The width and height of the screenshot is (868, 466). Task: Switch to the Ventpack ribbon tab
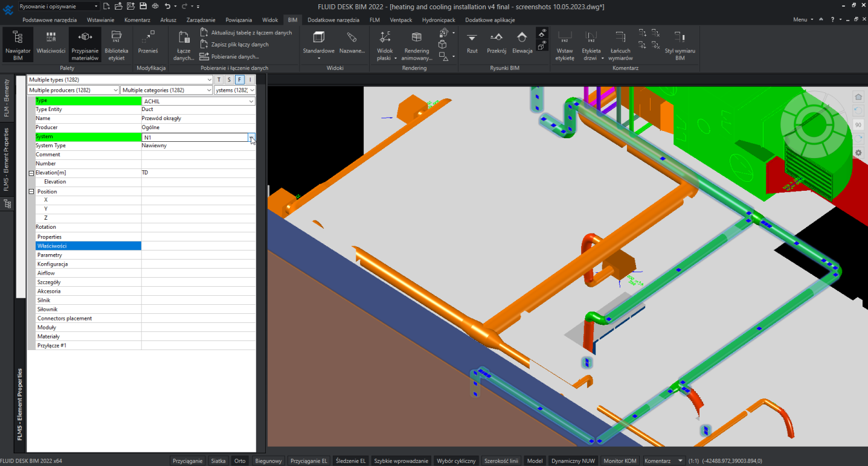[x=400, y=20]
